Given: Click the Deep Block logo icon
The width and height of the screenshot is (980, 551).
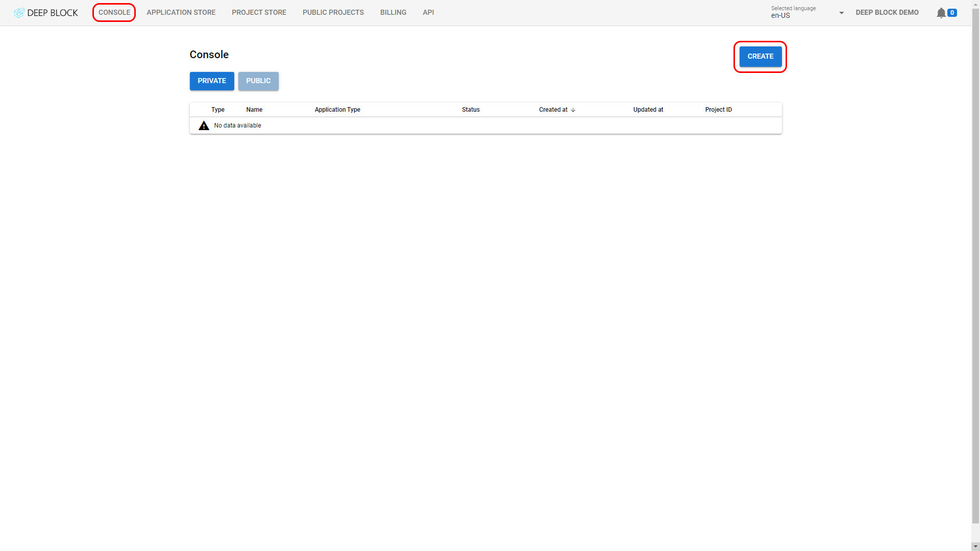Looking at the screenshot, I should (18, 12).
